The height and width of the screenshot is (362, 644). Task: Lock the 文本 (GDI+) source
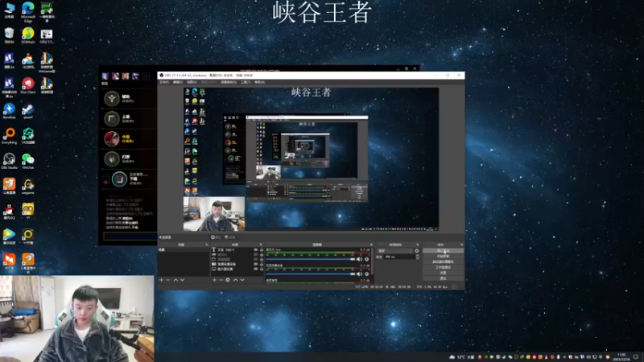tap(261, 249)
